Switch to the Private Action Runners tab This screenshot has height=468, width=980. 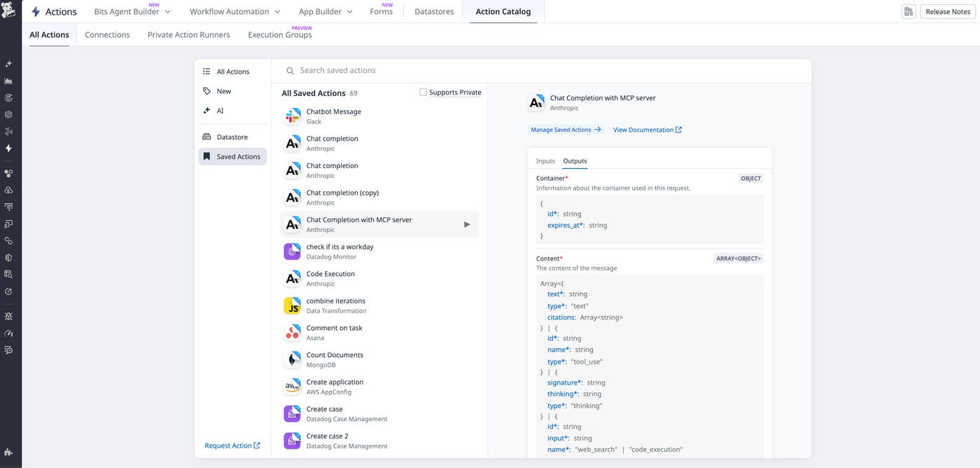[x=189, y=35]
